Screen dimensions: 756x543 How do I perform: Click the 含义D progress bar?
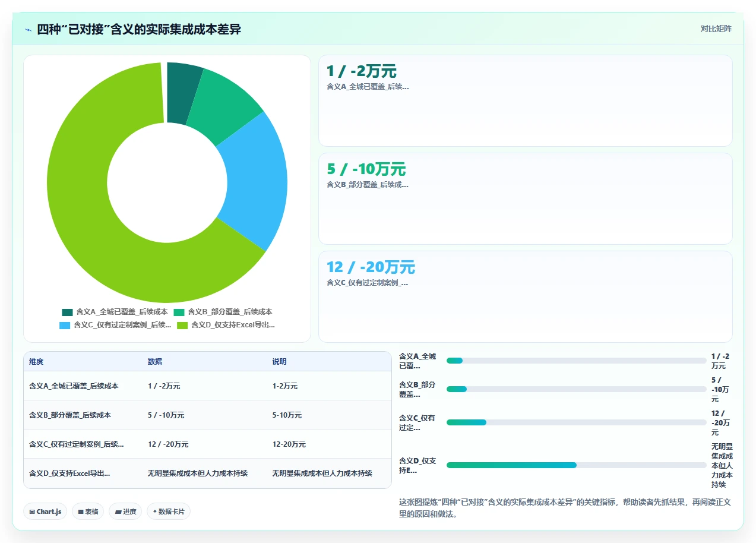tap(576, 465)
